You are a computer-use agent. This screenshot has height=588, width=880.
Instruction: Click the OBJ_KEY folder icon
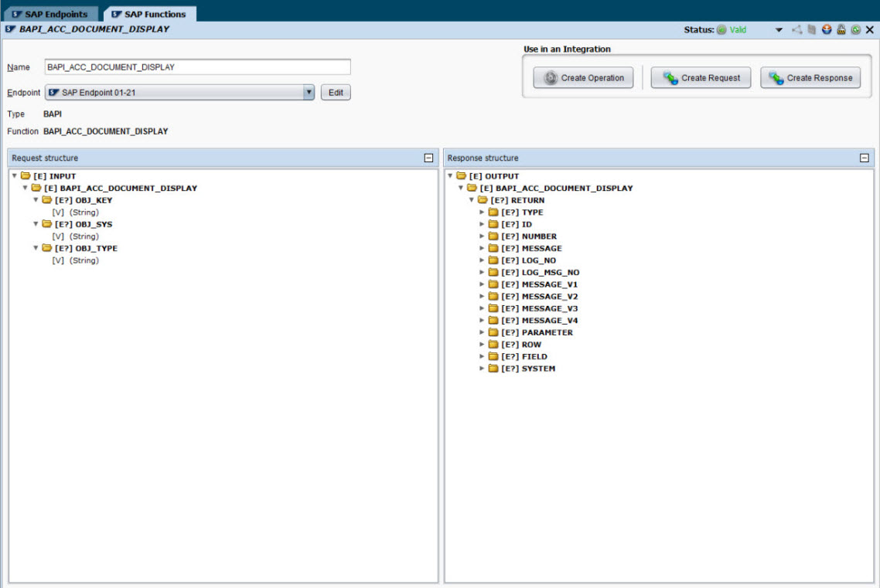(x=46, y=200)
